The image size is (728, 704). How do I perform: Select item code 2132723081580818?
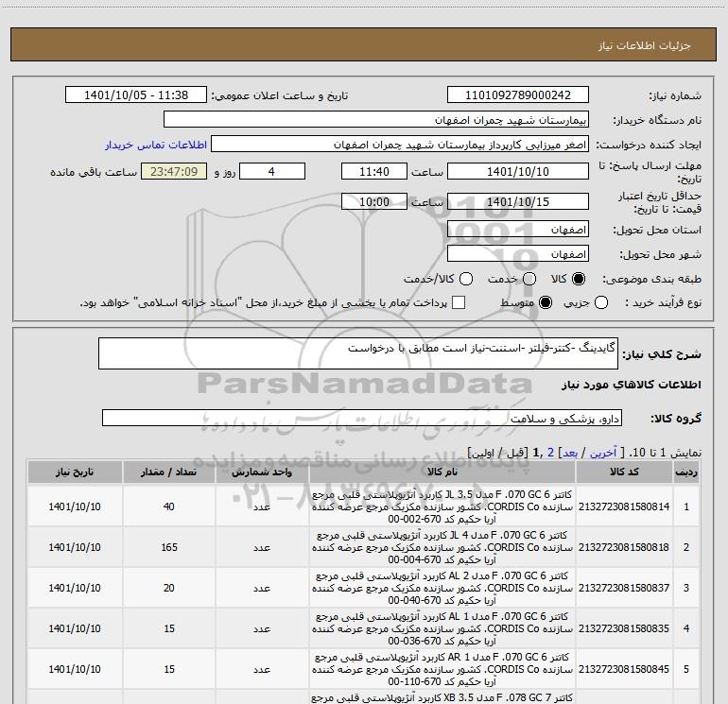pos(624,547)
